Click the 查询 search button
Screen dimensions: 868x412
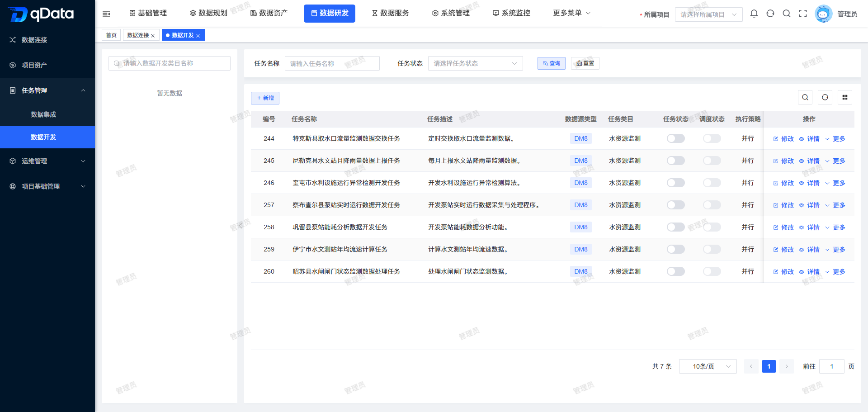point(552,63)
